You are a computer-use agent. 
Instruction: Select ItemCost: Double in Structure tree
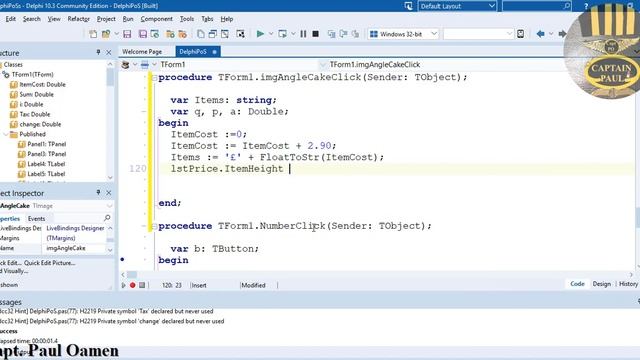(x=42, y=84)
